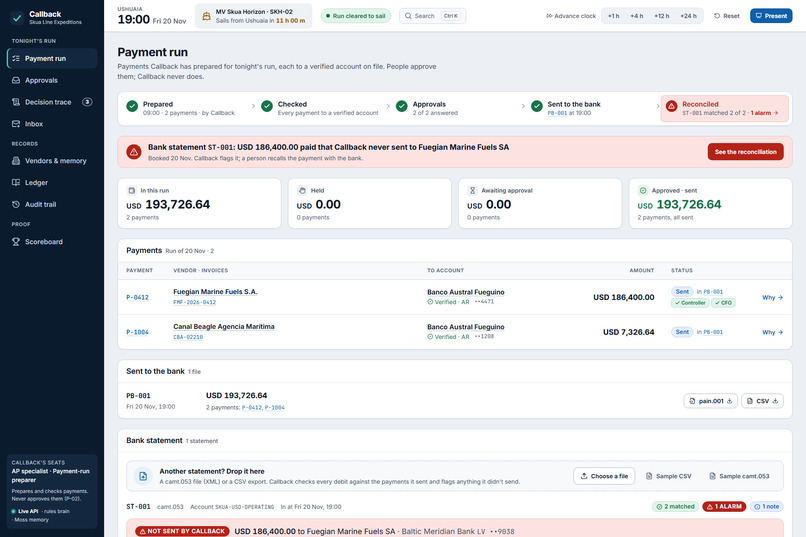Select the Checked step
This screenshot has width=806, height=537.
click(x=320, y=108)
